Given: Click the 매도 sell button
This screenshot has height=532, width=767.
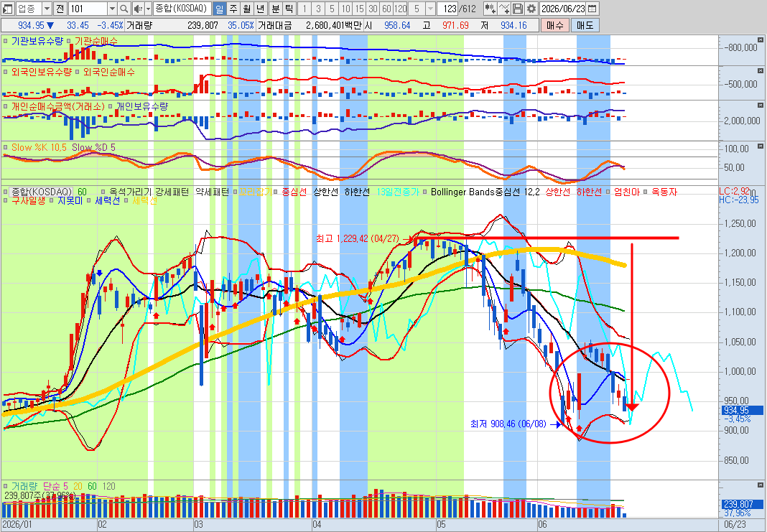Looking at the screenshot, I should point(585,25).
